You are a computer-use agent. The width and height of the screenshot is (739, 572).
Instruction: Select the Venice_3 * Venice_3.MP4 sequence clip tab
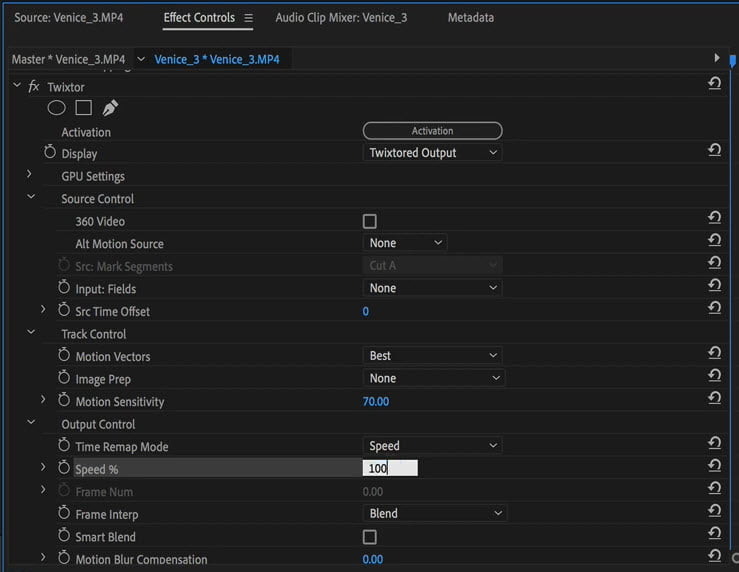click(217, 59)
